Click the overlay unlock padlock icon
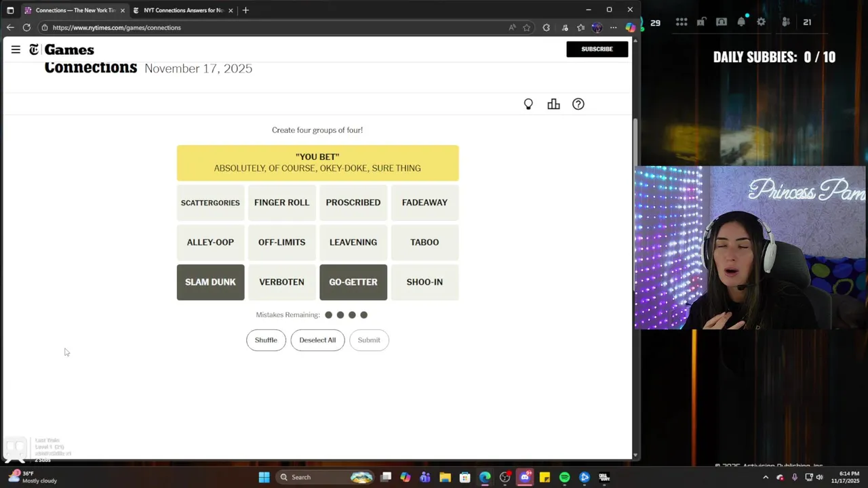 [702, 22]
